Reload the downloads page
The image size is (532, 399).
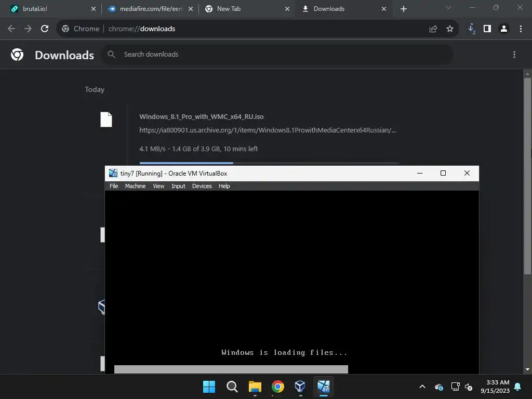tap(45, 29)
